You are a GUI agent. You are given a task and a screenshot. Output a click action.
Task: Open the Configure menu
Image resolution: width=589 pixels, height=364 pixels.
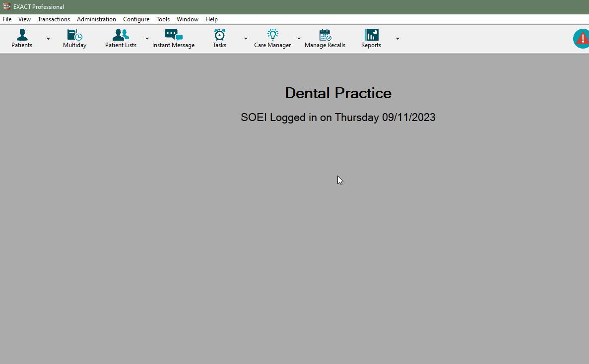(136, 19)
